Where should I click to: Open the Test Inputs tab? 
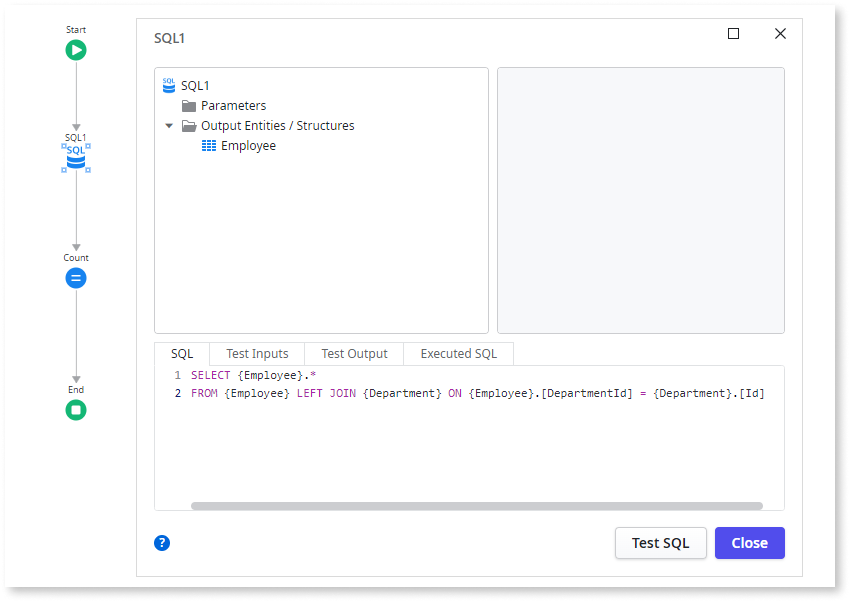256,353
